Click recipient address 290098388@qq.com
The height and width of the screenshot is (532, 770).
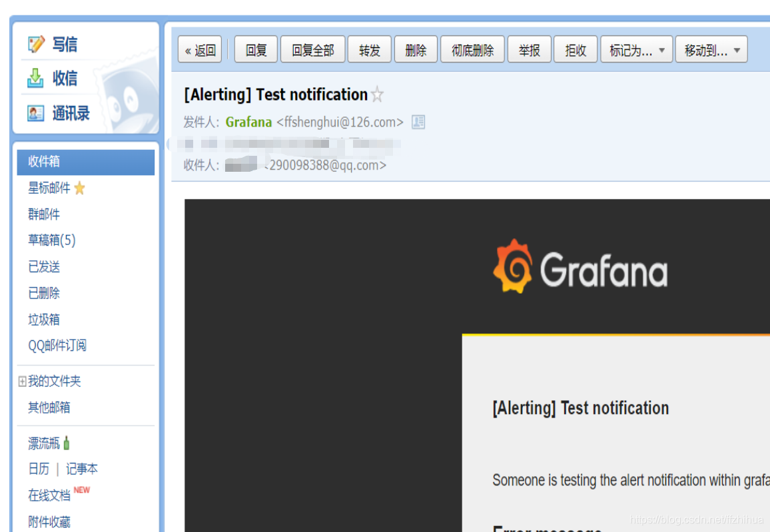point(326,165)
